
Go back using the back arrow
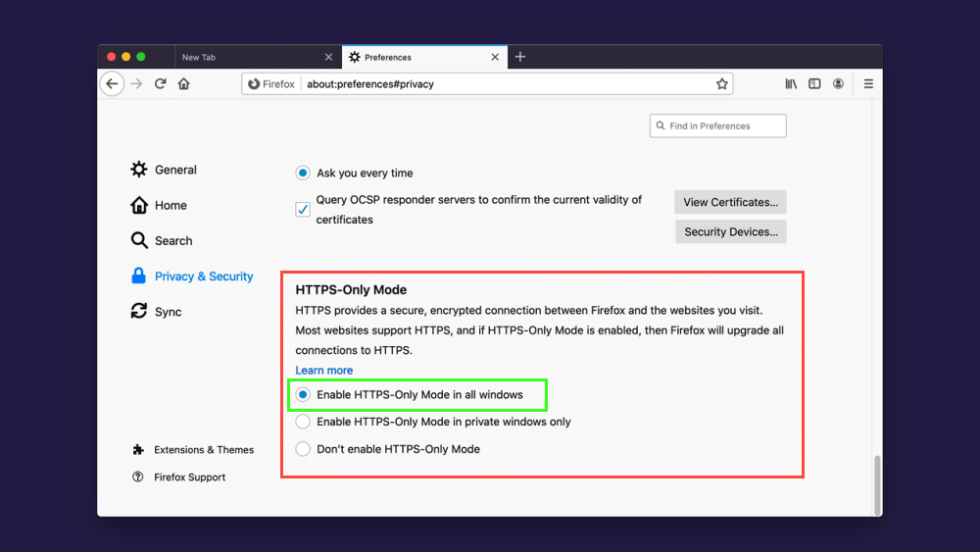[x=112, y=83]
